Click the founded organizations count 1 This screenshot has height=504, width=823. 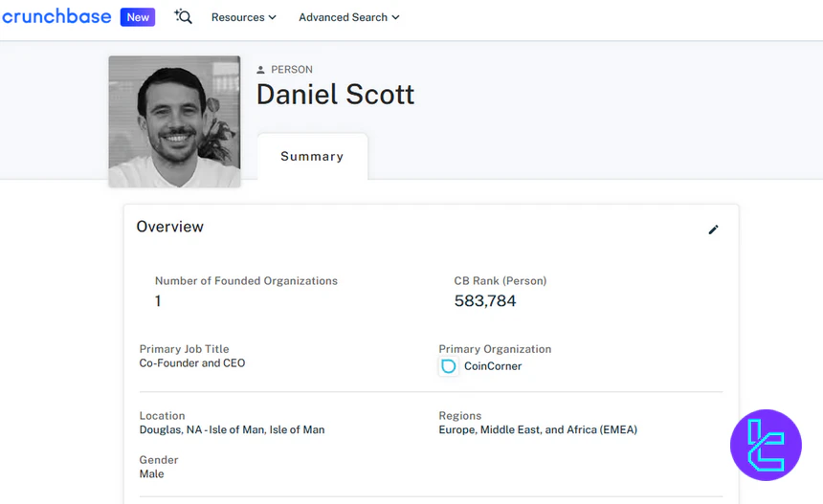pyautogui.click(x=158, y=301)
